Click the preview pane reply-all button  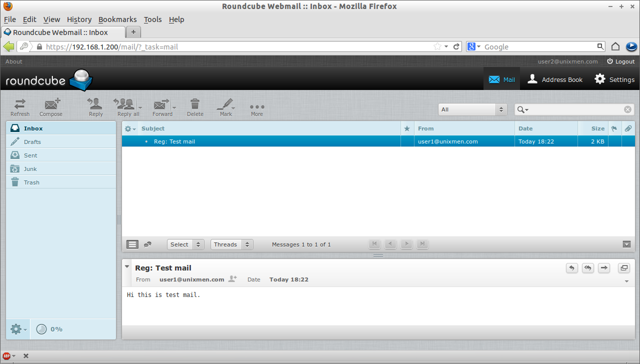coord(588,268)
